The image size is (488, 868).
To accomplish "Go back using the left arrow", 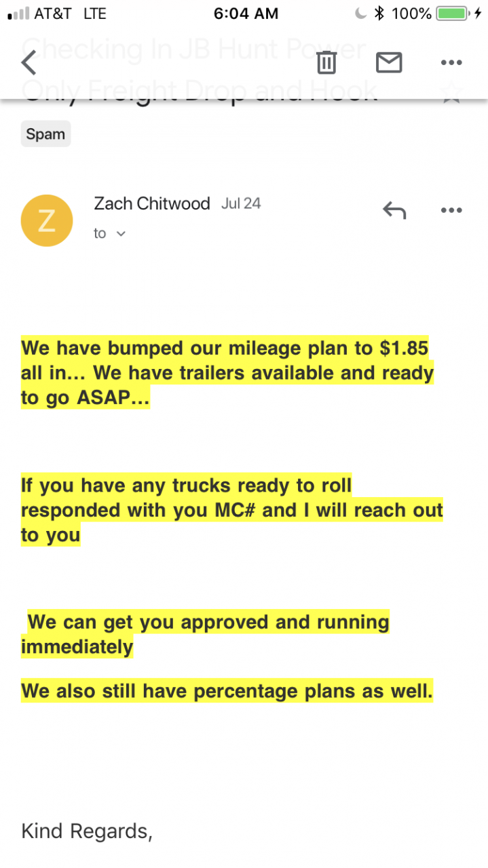I will pos(29,62).
